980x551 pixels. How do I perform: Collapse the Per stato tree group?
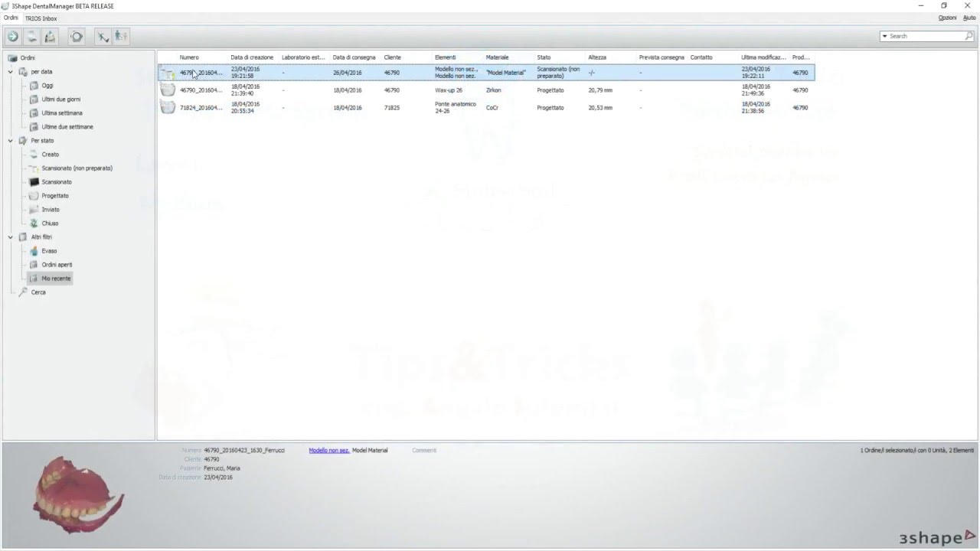11,141
